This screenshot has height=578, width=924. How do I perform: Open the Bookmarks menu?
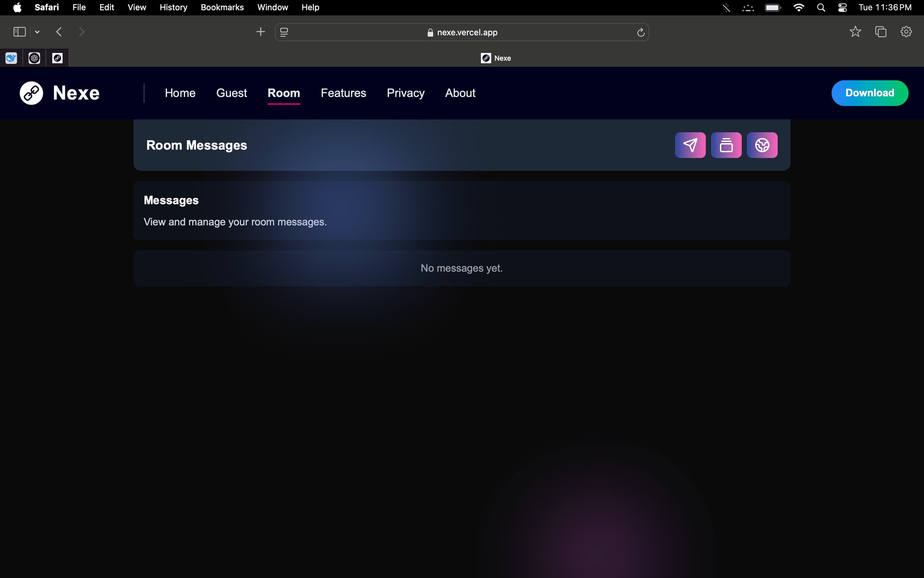(x=222, y=7)
